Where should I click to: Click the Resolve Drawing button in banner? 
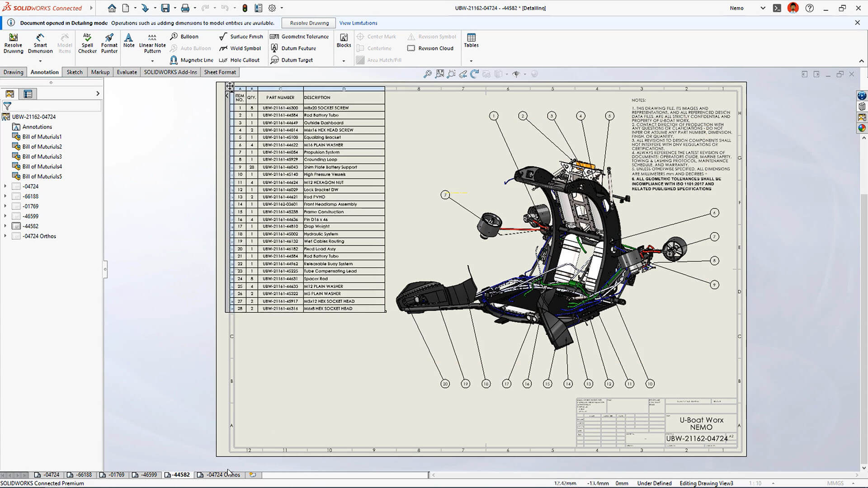point(309,23)
